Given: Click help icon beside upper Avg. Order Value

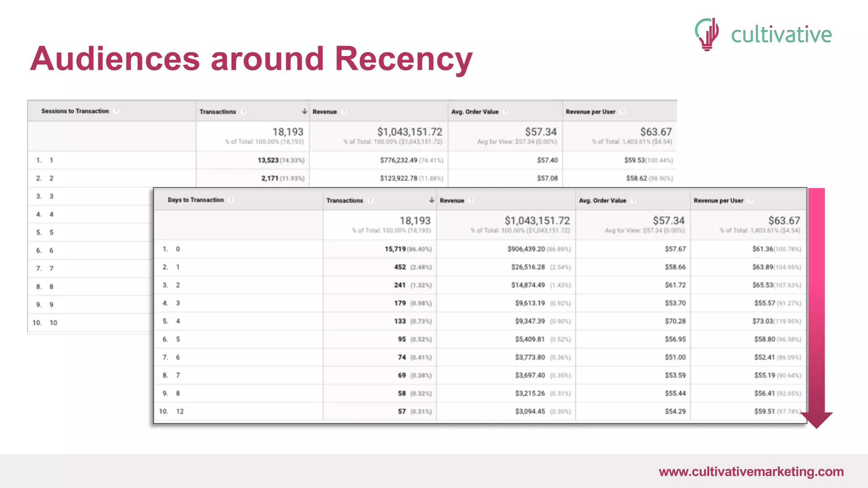Looking at the screenshot, I should [x=505, y=112].
